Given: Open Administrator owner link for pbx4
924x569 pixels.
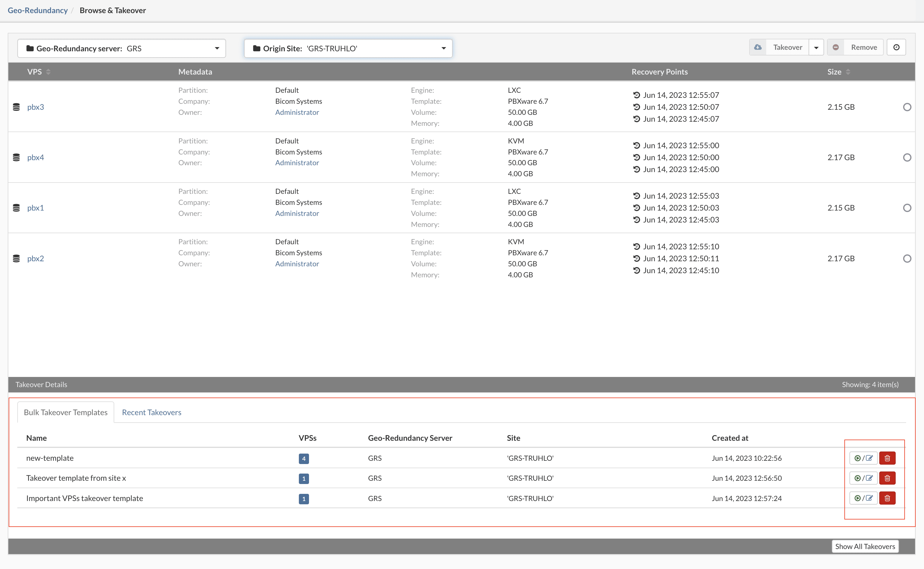Looking at the screenshot, I should click(x=297, y=163).
